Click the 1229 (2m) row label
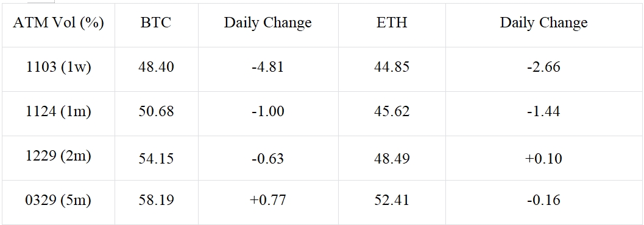Image resolution: width=644 pixels, height=225 pixels. pyautogui.click(x=58, y=156)
